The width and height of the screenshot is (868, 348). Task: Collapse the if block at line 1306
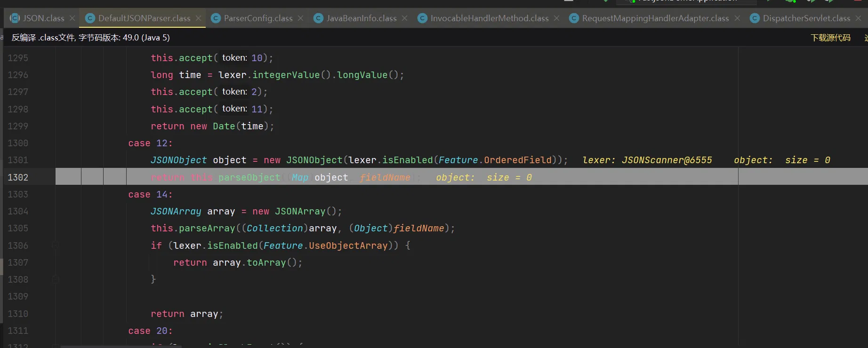55,245
